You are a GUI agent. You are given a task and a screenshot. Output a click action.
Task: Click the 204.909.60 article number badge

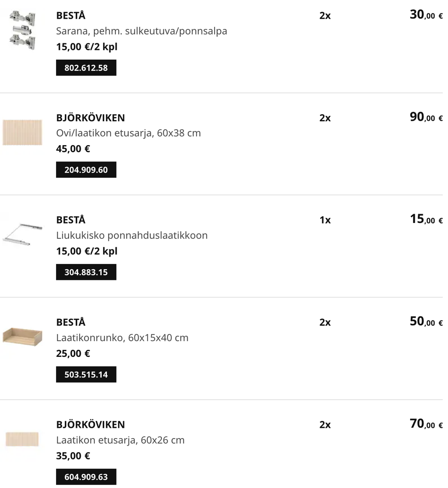86,170
